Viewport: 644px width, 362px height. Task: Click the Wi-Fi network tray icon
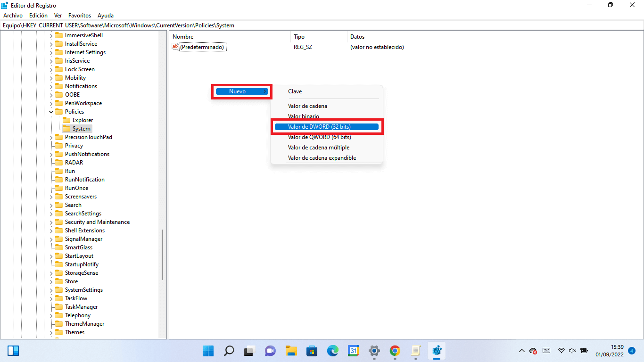click(x=561, y=351)
